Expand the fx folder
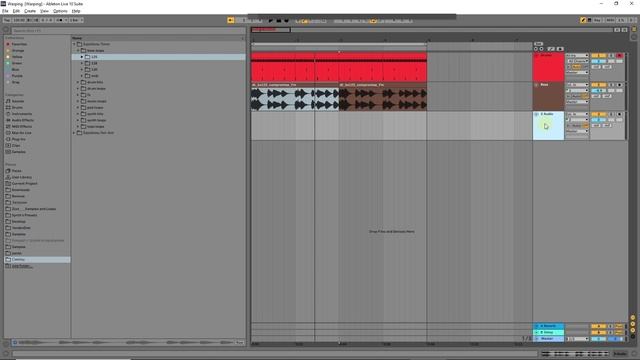The height and width of the screenshot is (360, 640). [78, 95]
